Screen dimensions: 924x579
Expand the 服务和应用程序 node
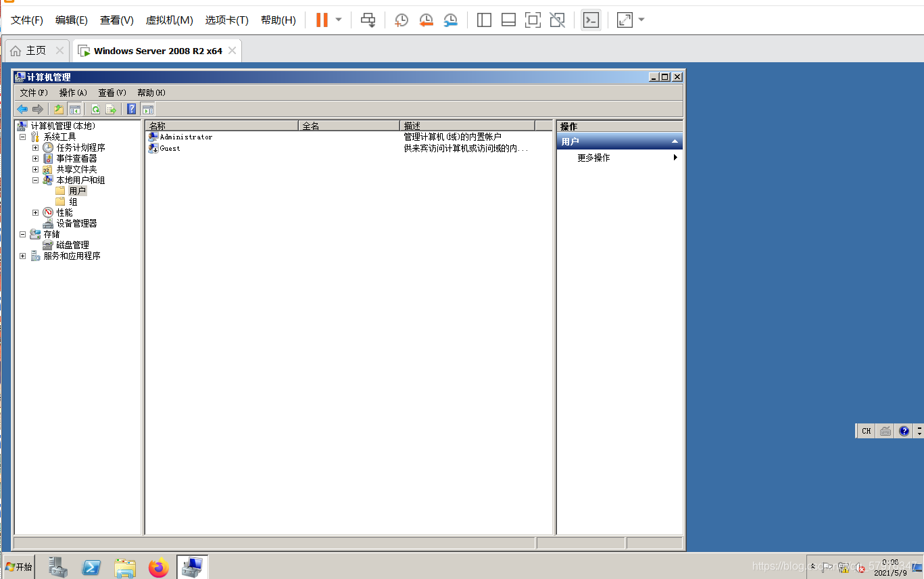[22, 256]
